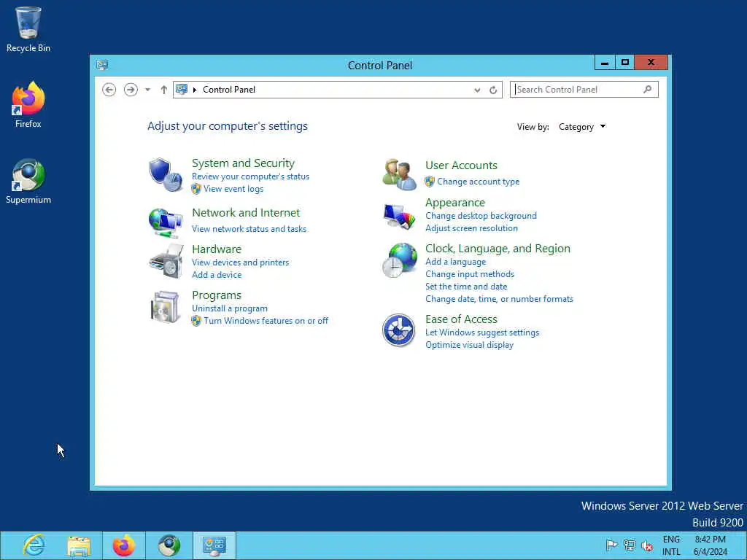Launch Firefox from the taskbar

point(123,545)
